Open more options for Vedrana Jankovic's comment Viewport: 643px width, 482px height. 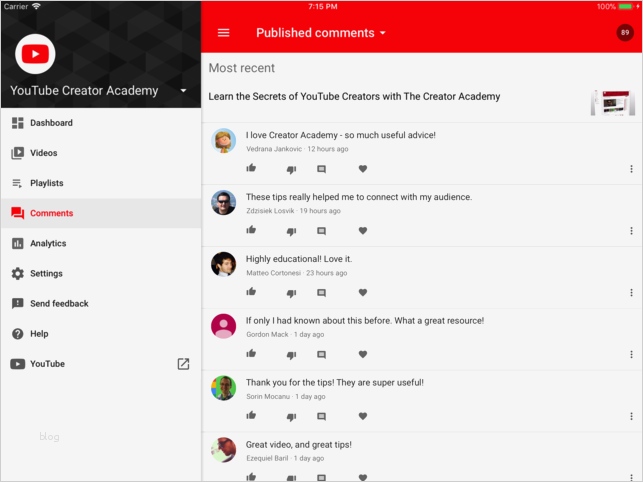click(631, 169)
